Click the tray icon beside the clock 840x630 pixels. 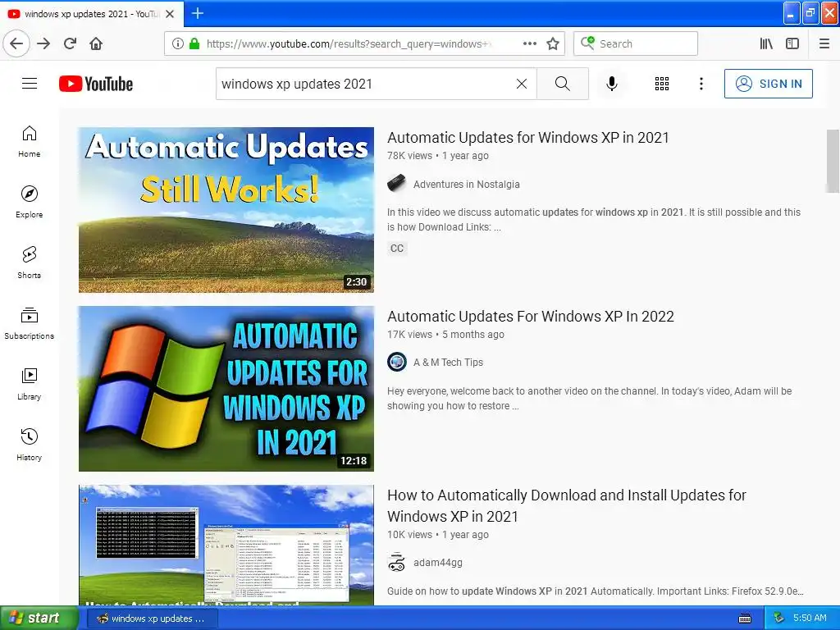tap(779, 619)
